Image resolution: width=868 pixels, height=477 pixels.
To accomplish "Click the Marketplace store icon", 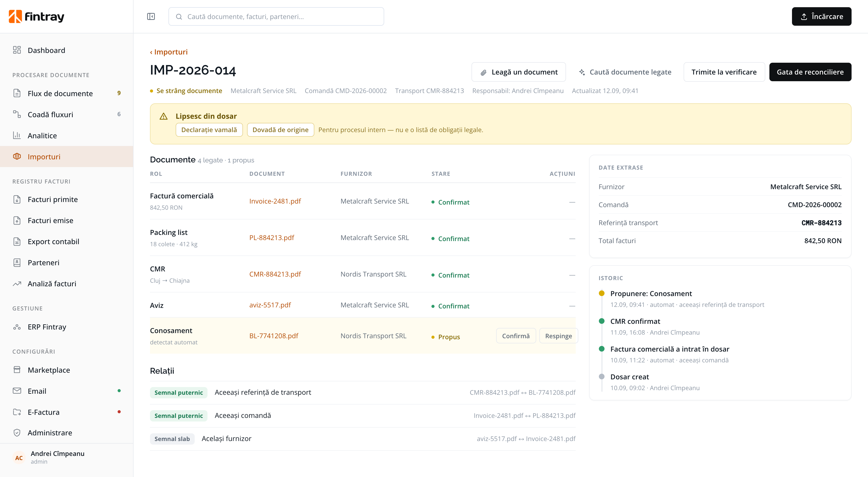I will click(17, 370).
